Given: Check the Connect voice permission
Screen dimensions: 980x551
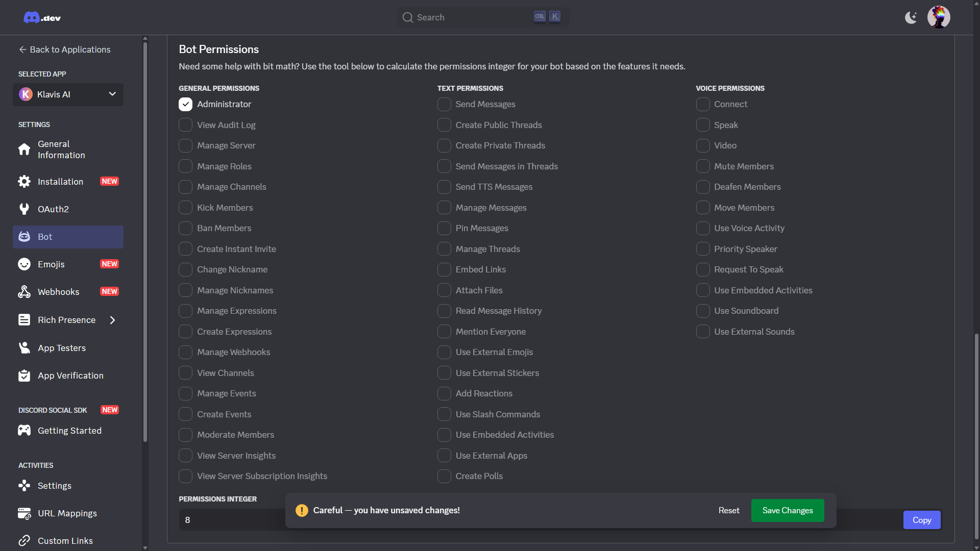Looking at the screenshot, I should coord(703,104).
